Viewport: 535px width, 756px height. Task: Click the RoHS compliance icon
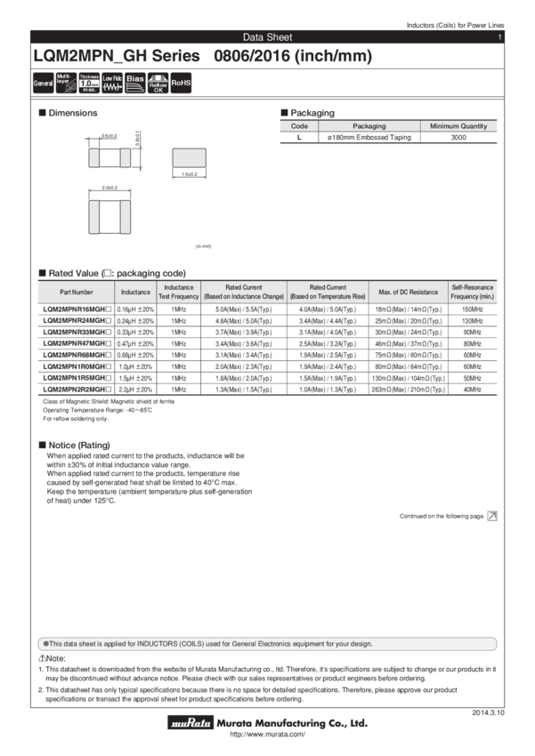click(181, 83)
